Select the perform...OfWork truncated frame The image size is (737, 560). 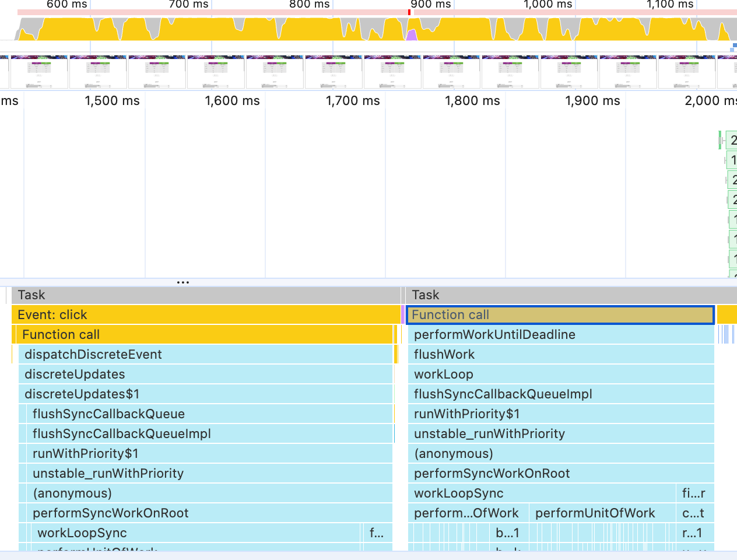pyautogui.click(x=468, y=513)
